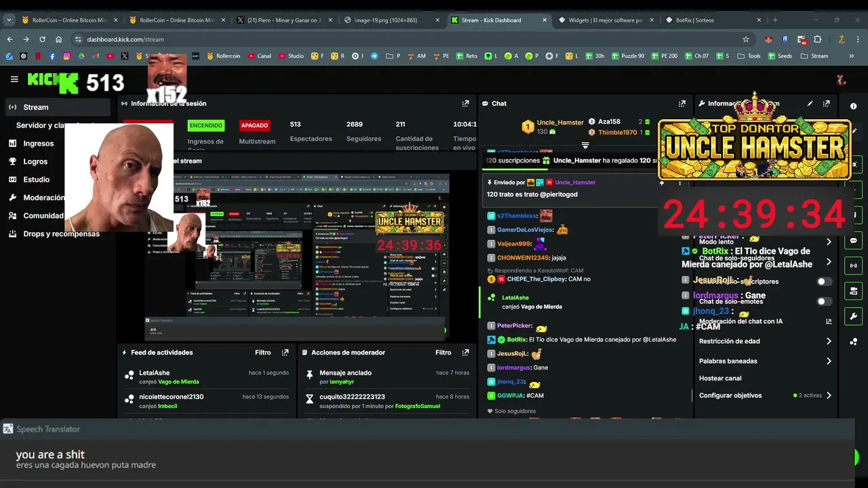Click the browser forward arrow

point(26,39)
